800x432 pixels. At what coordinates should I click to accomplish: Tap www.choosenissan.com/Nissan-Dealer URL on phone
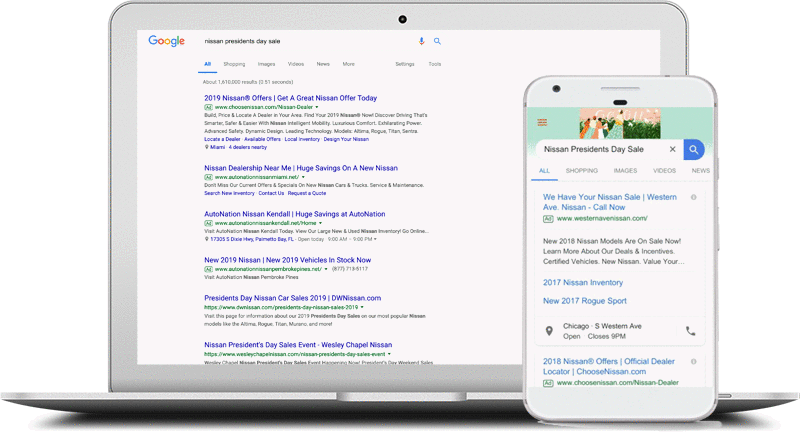click(x=618, y=383)
